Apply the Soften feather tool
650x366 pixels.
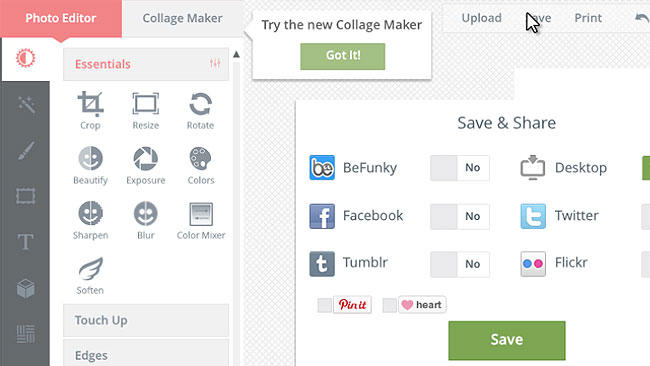click(90, 276)
